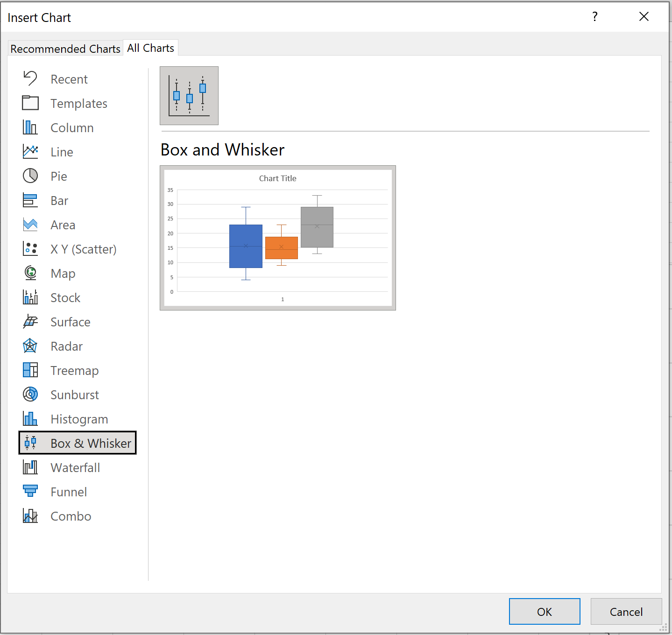Screen dimensions: 672x635
Task: Choose the Radar chart icon
Action: coord(30,346)
